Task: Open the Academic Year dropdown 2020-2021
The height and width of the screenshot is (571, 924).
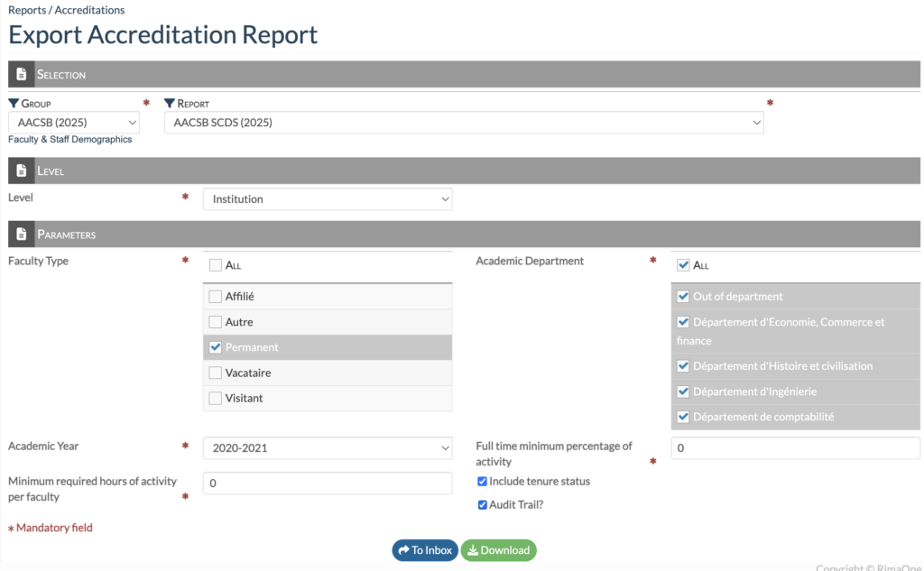Action: pyautogui.click(x=328, y=447)
